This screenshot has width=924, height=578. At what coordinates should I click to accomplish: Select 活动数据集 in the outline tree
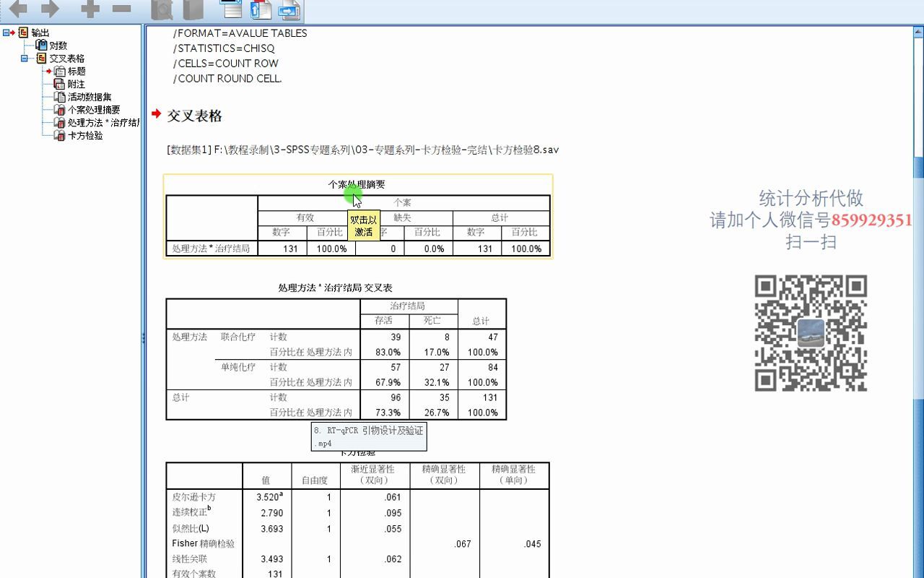(x=90, y=97)
